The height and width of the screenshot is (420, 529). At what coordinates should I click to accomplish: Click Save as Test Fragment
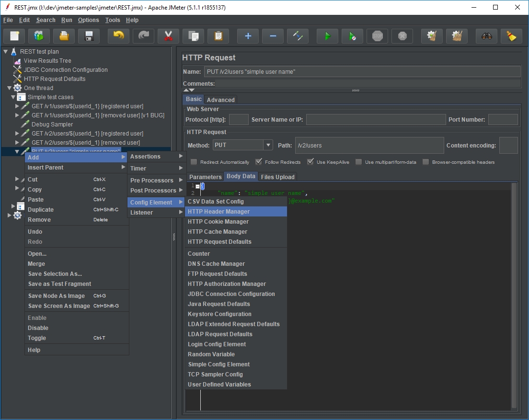pos(77,284)
